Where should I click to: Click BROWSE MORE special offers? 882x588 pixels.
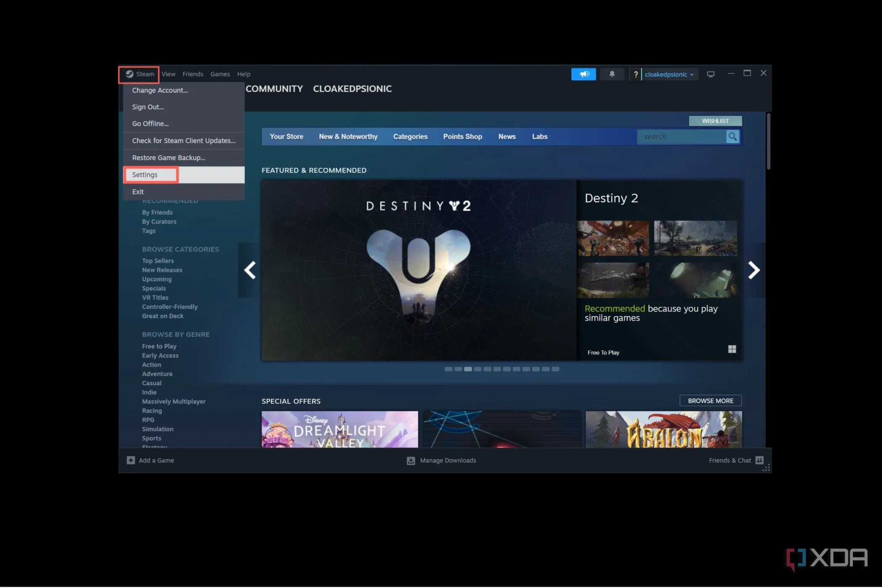(711, 401)
